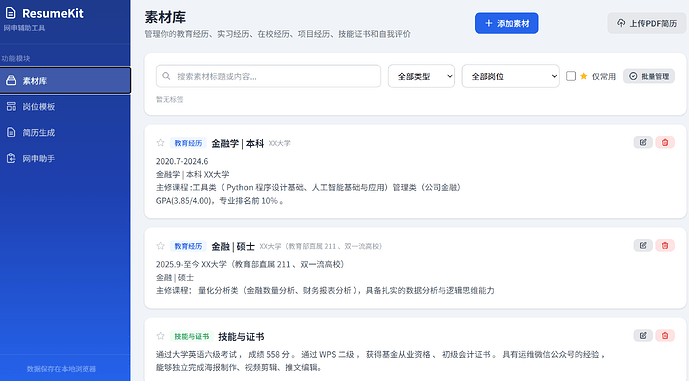Click the 金融 | 硕士 card title
The height and width of the screenshot is (381, 689).
pyautogui.click(x=233, y=247)
